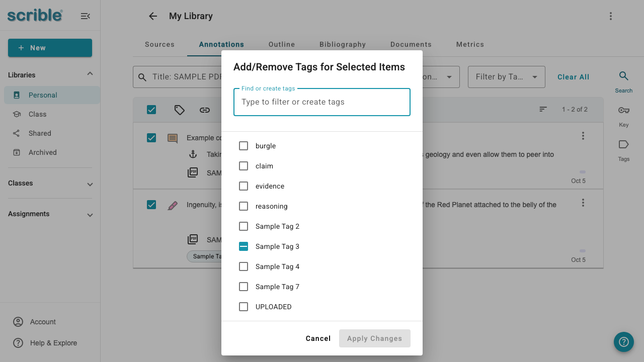Check the Sample Tag 7 checkbox

[x=244, y=287]
